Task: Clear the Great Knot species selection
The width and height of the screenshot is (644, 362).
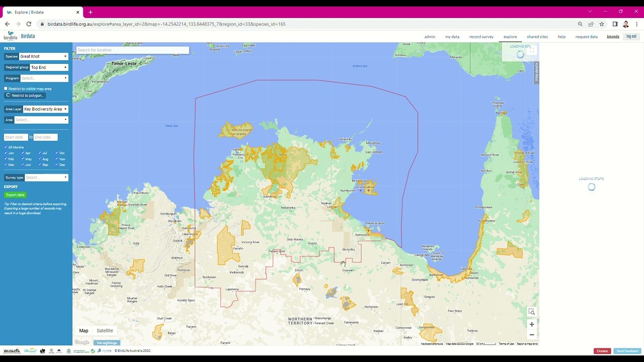Action: (65, 56)
